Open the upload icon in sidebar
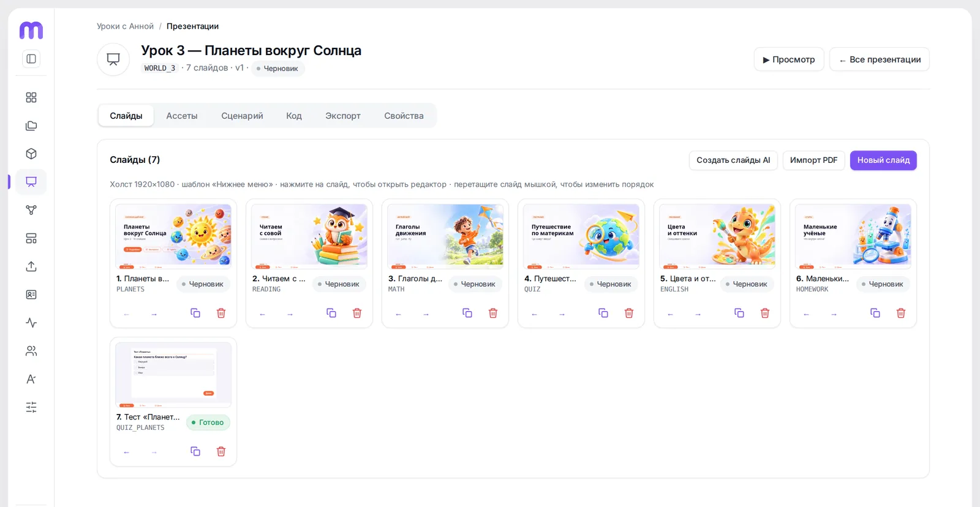The width and height of the screenshot is (980, 507). coord(31,266)
